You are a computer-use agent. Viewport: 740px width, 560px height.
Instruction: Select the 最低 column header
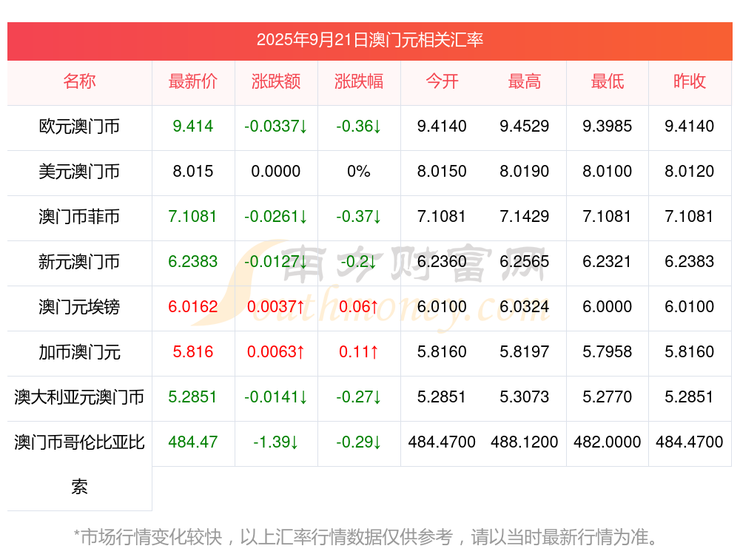point(608,81)
